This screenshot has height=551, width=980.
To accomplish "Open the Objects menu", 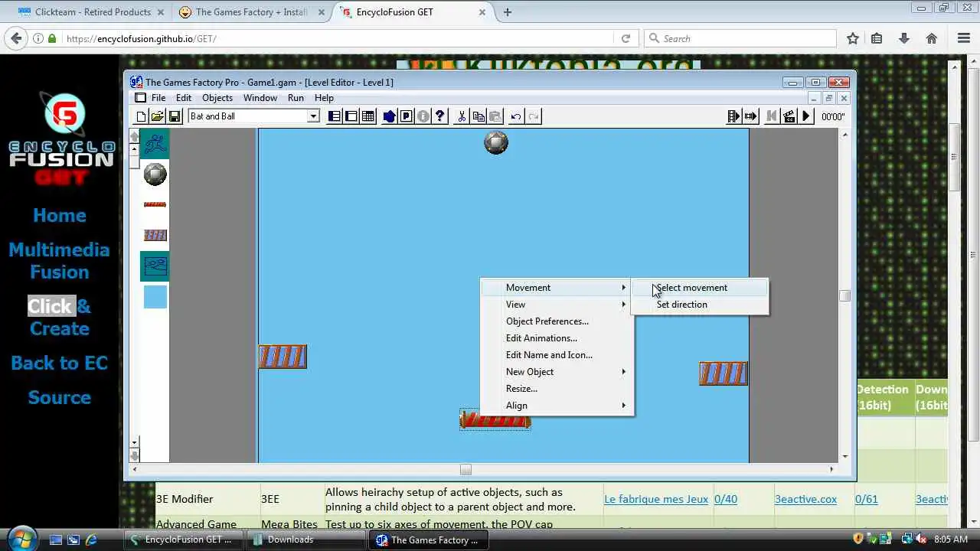I will click(x=217, y=98).
